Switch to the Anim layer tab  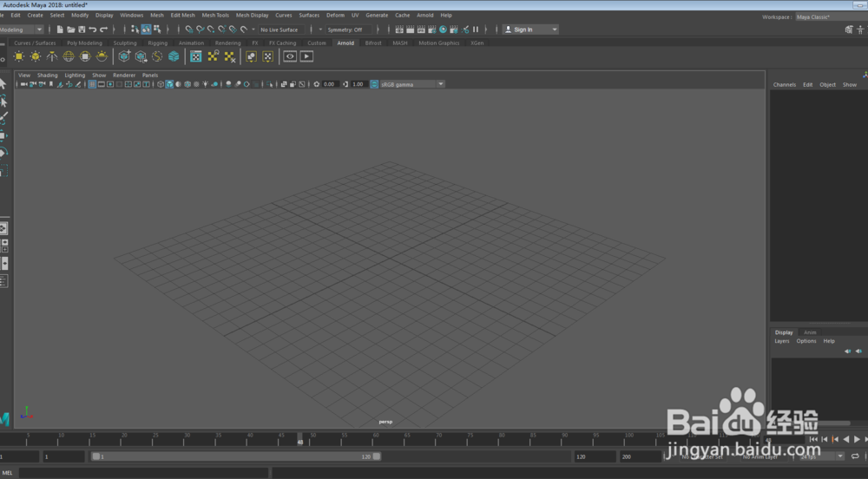point(810,332)
